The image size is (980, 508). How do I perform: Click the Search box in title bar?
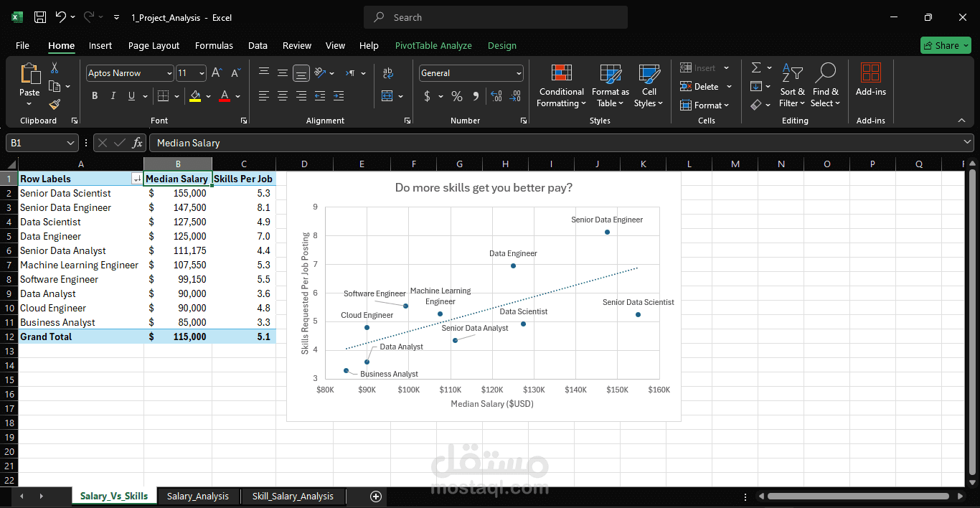click(496, 17)
